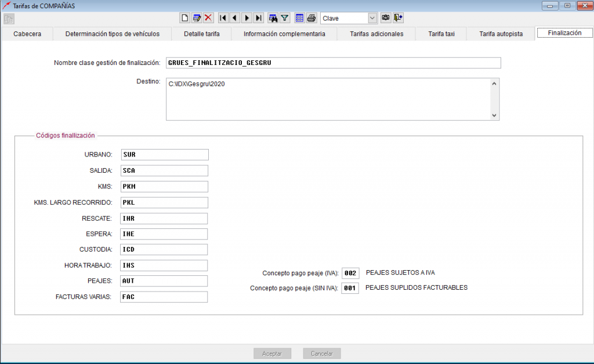Open the search binoculars tool
The width and height of the screenshot is (594, 364).
click(273, 18)
